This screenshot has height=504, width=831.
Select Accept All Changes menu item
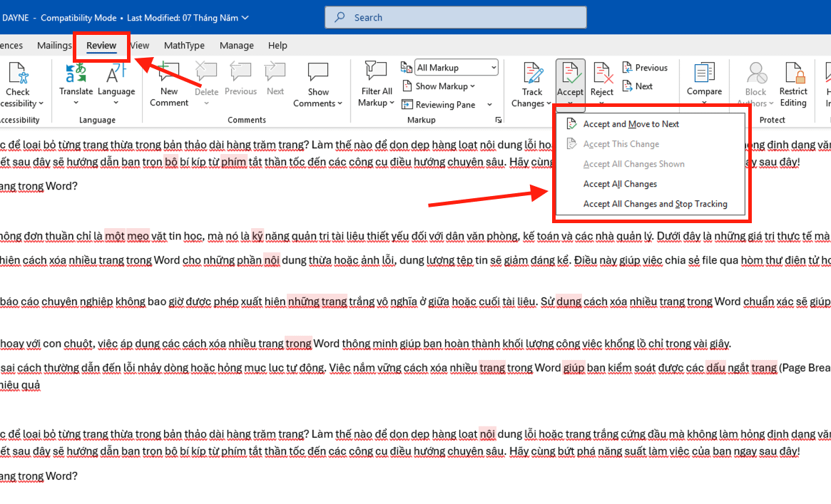(620, 184)
